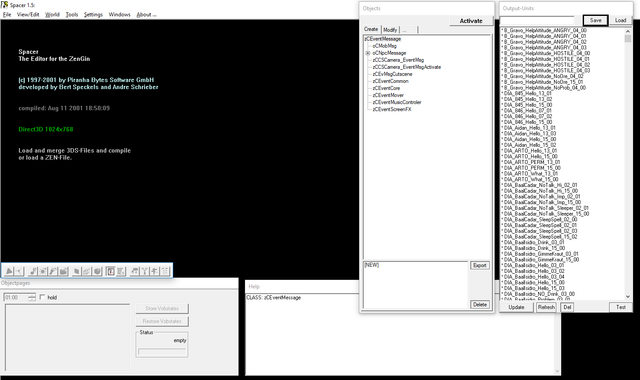
Task: Click the Refresh button
Action: 546,307
